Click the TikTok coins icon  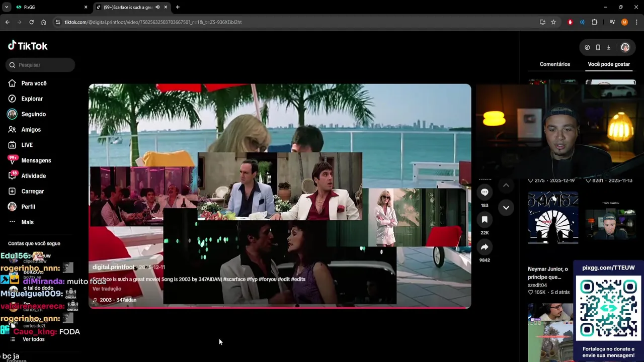click(x=587, y=47)
